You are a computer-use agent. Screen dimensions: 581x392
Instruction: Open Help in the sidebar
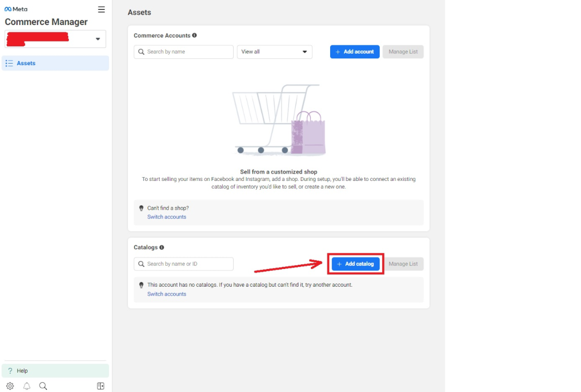pyautogui.click(x=55, y=371)
